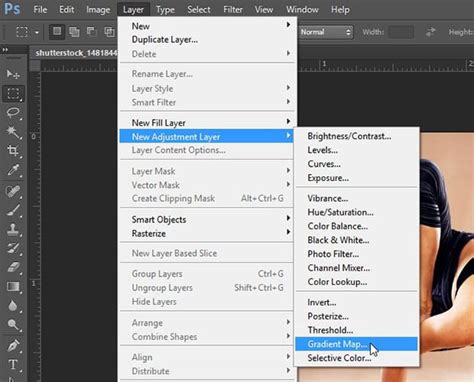Choose Add to selection mode

pyautogui.click(x=74, y=32)
